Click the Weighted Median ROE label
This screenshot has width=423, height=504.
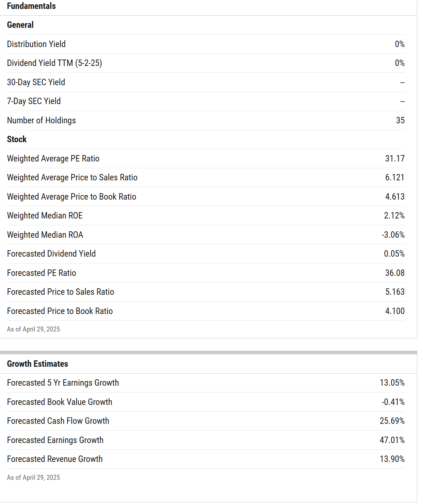(45, 216)
